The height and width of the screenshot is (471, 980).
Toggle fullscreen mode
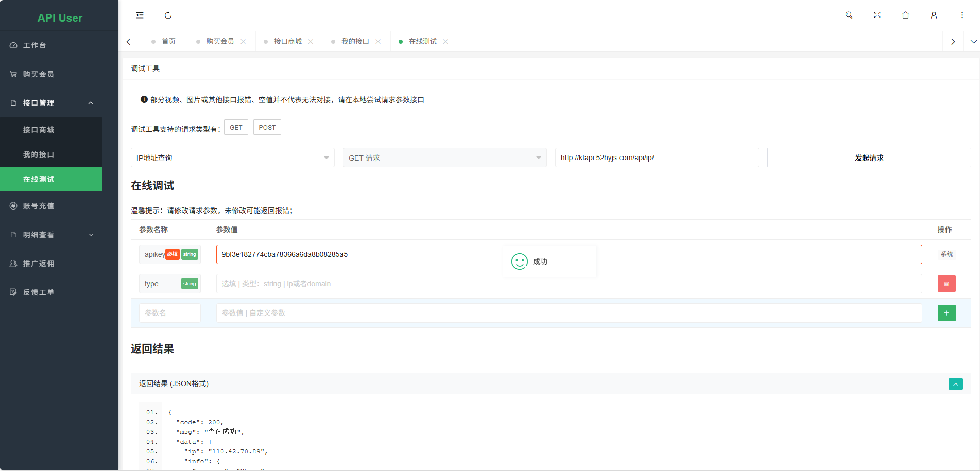877,15
